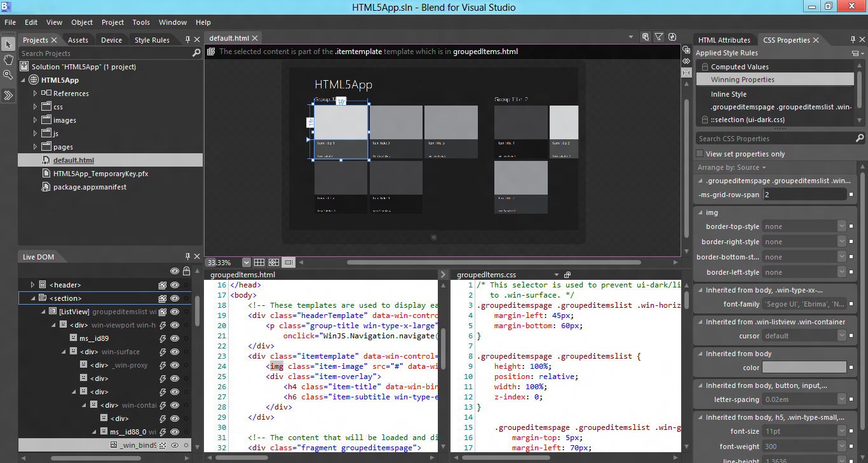The width and height of the screenshot is (868, 463).
Task: Select the Zoom magnifier tool
Action: click(x=8, y=75)
